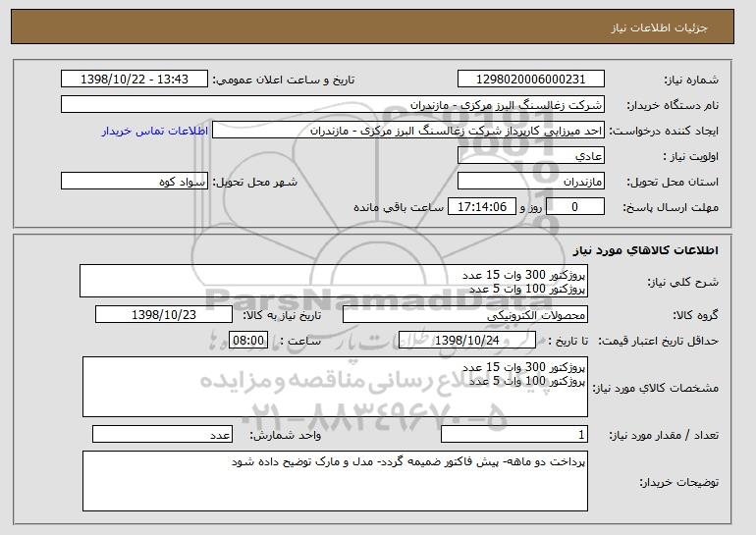Click the مشخصات کالای مورد نیاز label
Image resolution: width=756 pixels, height=535 pixels.
[x=655, y=388]
